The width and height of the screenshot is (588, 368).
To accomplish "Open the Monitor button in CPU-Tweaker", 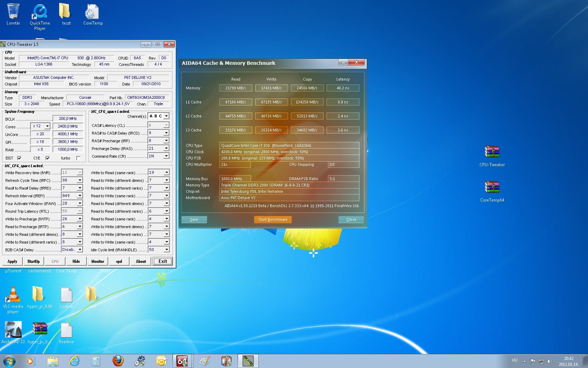I will click(98, 261).
